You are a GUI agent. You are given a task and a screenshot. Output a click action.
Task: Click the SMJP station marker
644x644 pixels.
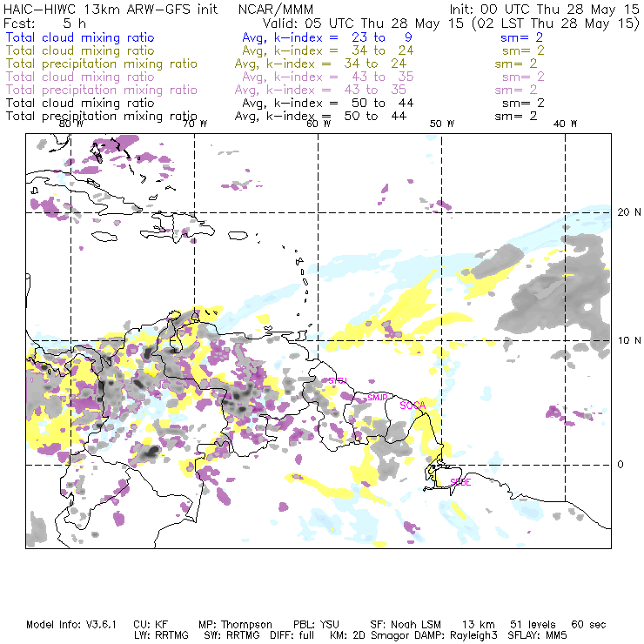pos(378,397)
